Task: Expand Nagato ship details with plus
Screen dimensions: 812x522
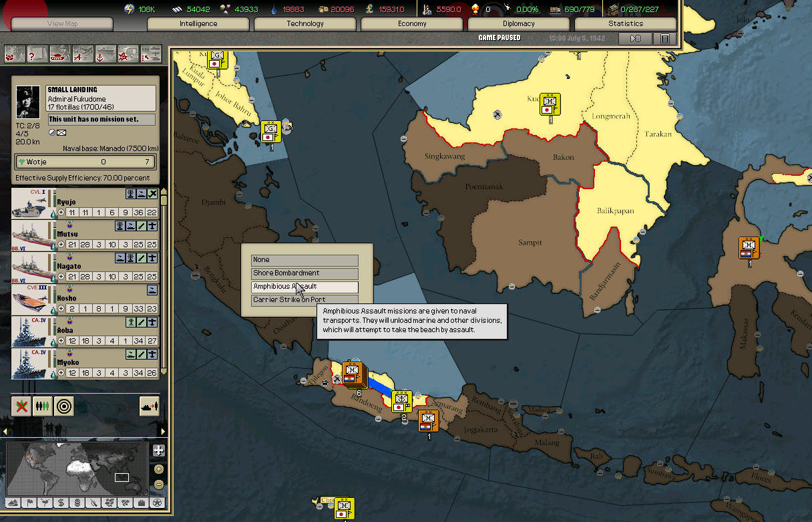Action: [x=61, y=277]
